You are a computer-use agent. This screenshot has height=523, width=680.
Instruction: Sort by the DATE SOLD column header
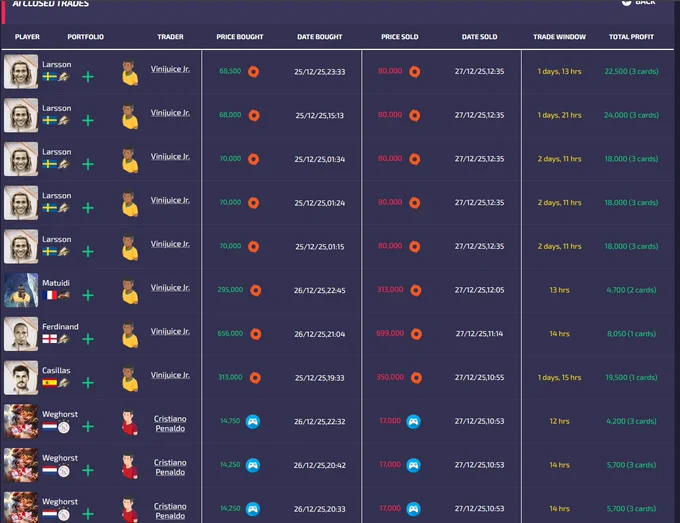479,37
